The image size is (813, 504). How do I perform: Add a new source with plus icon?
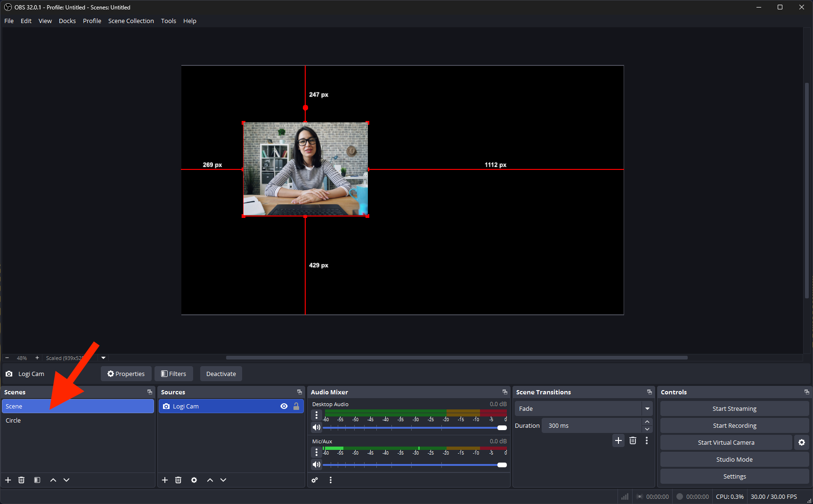(165, 480)
